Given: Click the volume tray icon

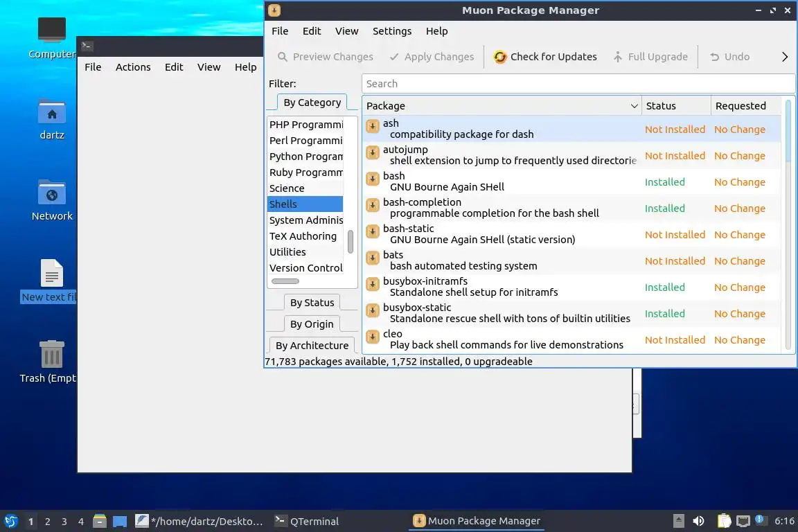Looking at the screenshot, I should (x=698, y=521).
